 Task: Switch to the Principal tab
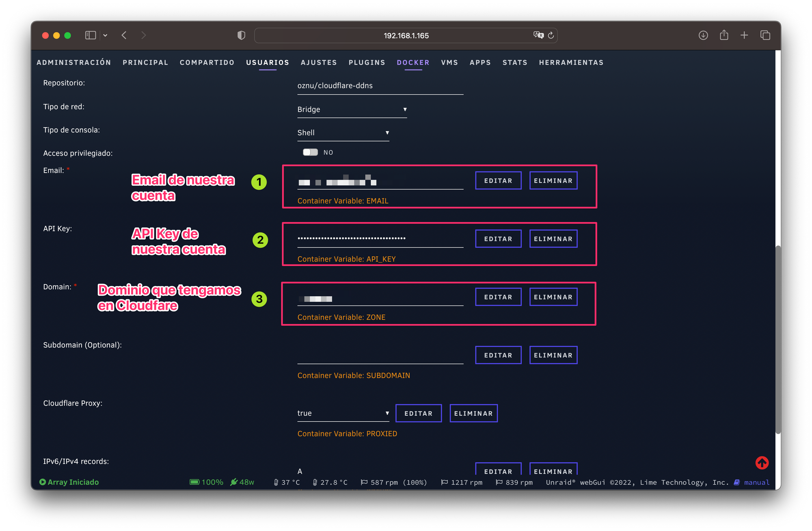pos(145,63)
